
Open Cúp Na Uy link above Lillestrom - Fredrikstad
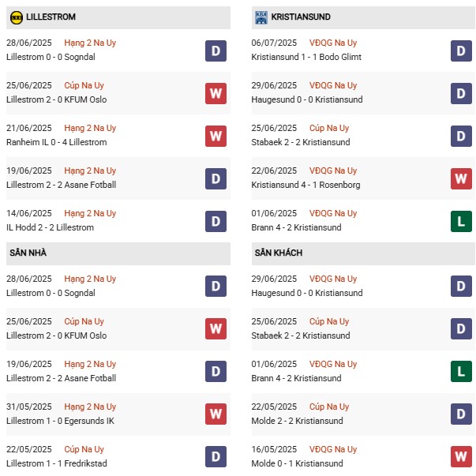[x=84, y=449]
